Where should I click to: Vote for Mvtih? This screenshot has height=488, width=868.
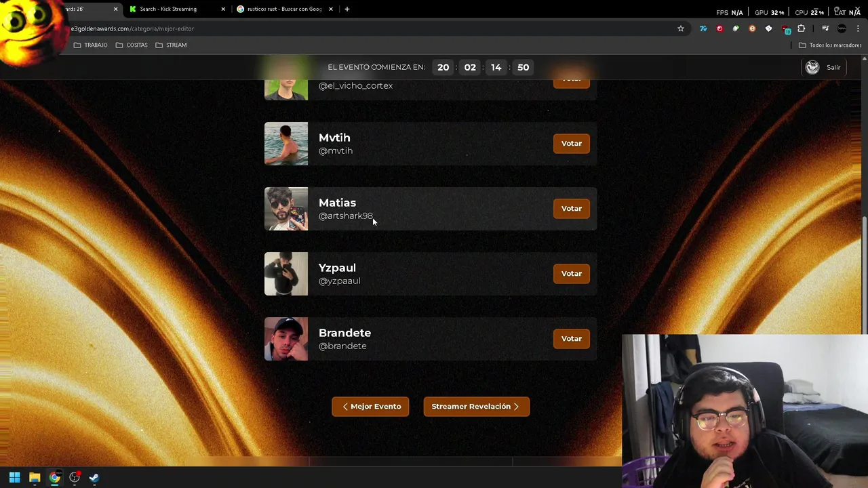pos(572,143)
